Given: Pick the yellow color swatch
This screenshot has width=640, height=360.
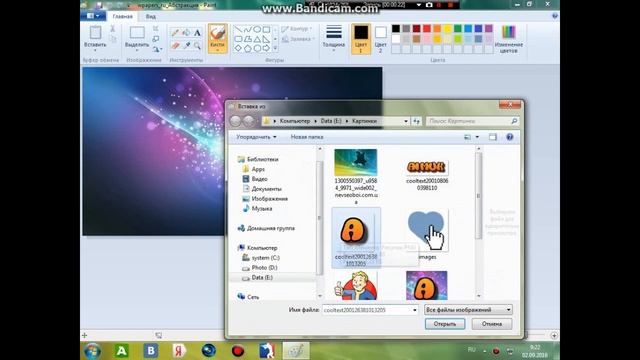Looking at the screenshot, I should (447, 28).
